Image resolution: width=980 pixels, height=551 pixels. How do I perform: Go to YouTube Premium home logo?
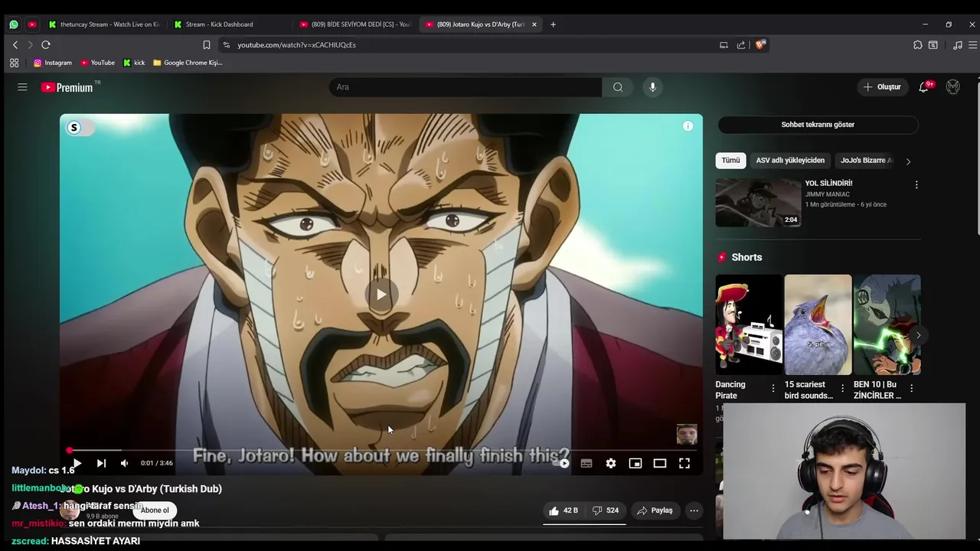67,87
